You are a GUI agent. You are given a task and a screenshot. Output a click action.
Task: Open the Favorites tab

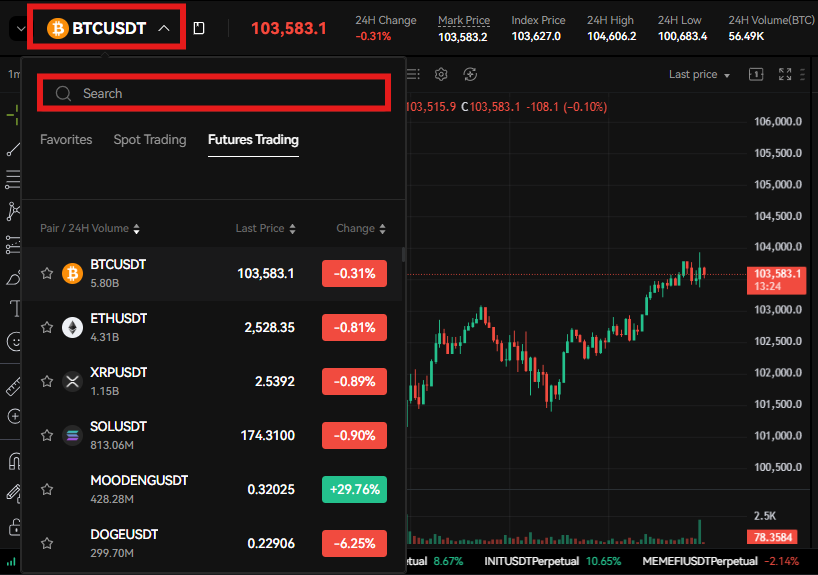[x=66, y=139]
